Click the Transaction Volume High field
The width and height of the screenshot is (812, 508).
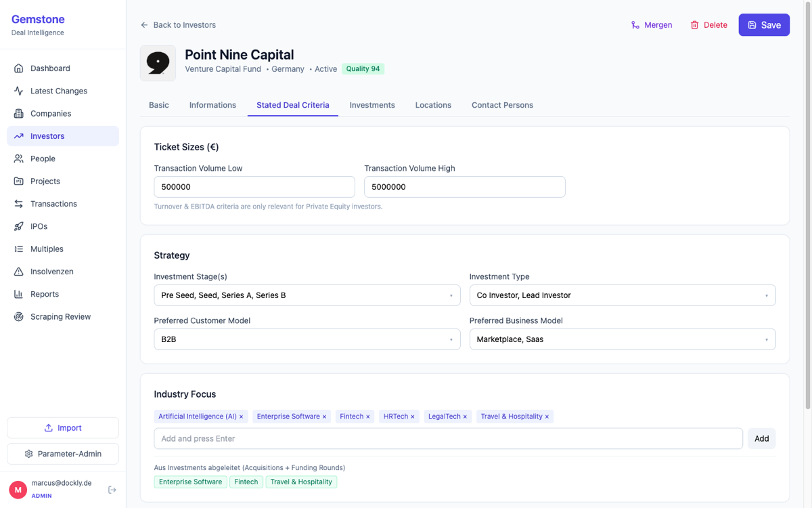[465, 187]
